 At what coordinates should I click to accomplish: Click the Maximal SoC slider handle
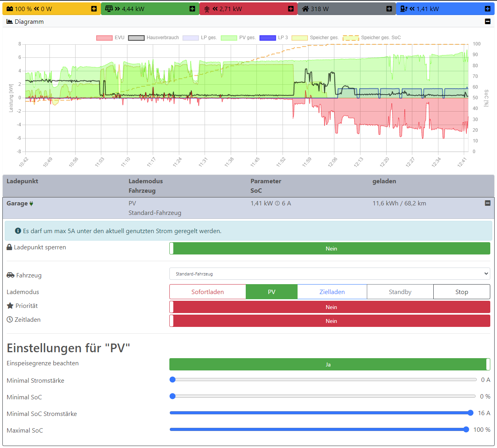click(x=466, y=429)
